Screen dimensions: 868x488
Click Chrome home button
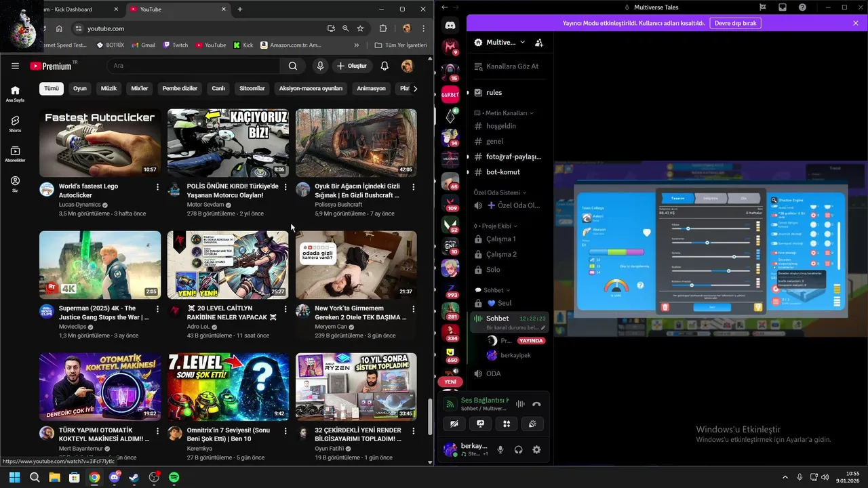pos(59,28)
